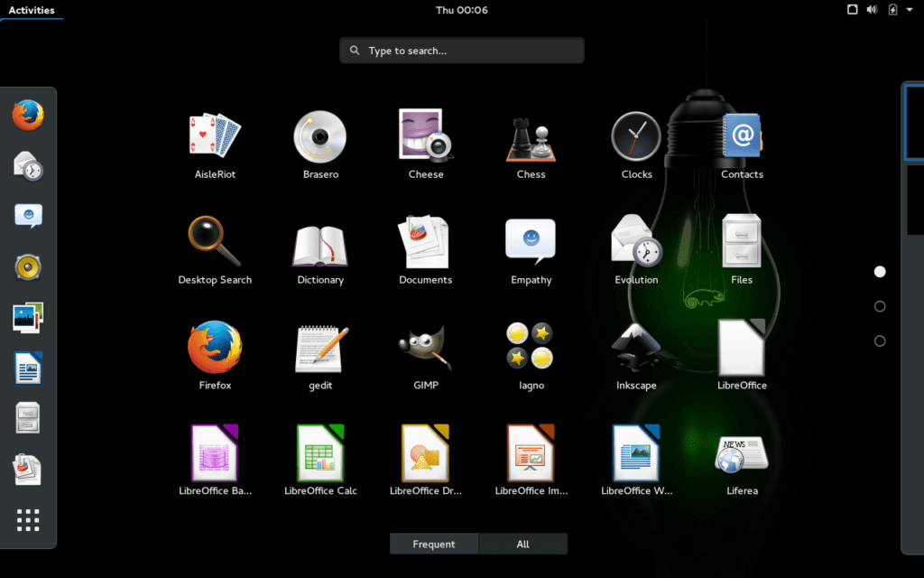
Task: Open the clock and calendar popup
Action: click(462, 10)
